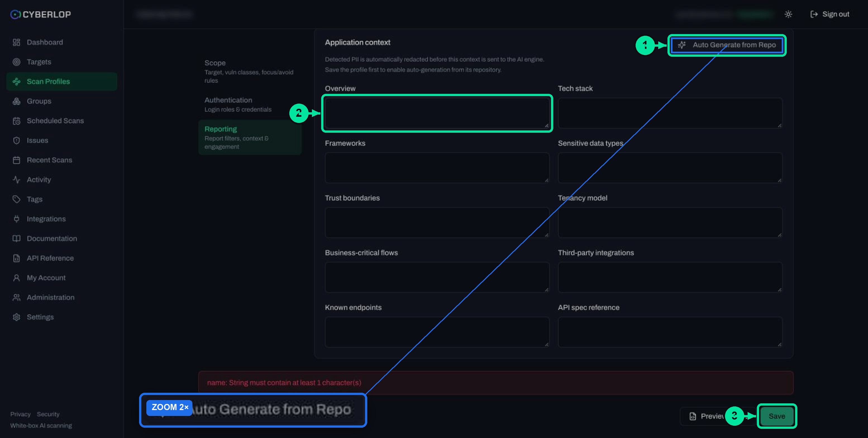The width and height of the screenshot is (868, 438).
Task: Click the Documentation book icon
Action: coord(16,239)
